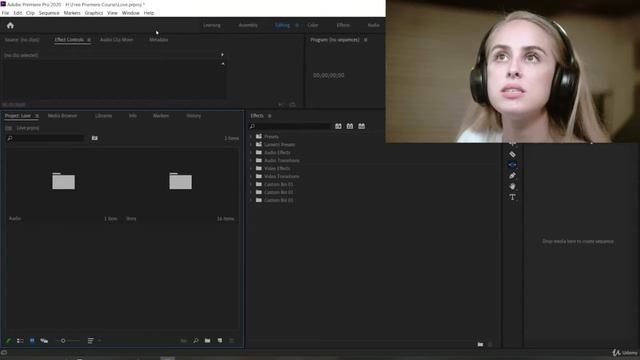The image size is (640, 360).
Task: Open the Graphics menu
Action: click(x=94, y=13)
